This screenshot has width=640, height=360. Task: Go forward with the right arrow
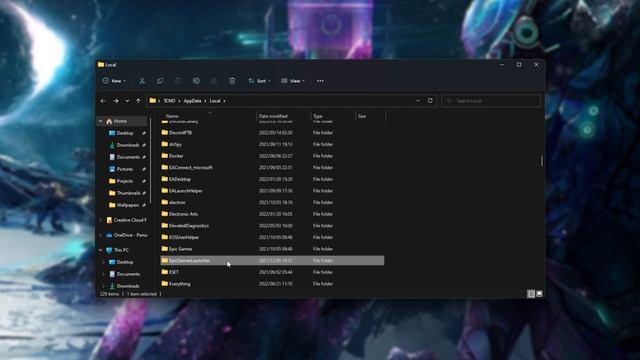[116, 101]
